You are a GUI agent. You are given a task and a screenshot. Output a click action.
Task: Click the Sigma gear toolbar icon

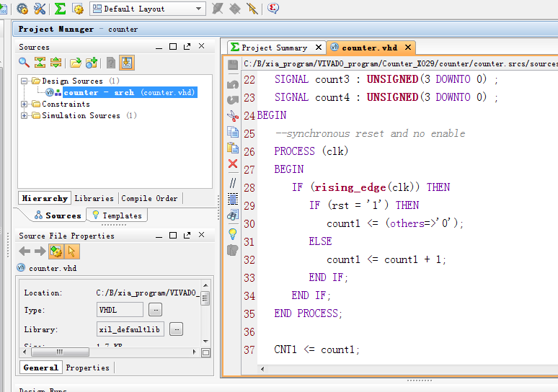(78, 9)
